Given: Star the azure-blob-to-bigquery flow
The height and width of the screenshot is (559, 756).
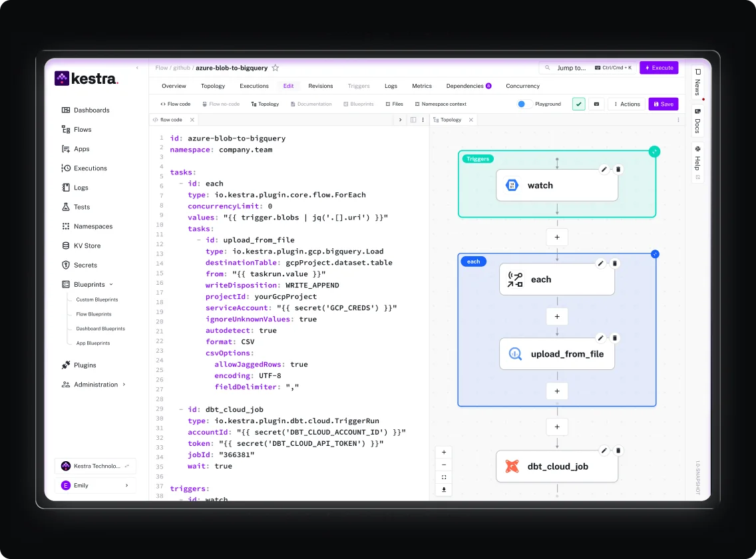Looking at the screenshot, I should pyautogui.click(x=276, y=68).
